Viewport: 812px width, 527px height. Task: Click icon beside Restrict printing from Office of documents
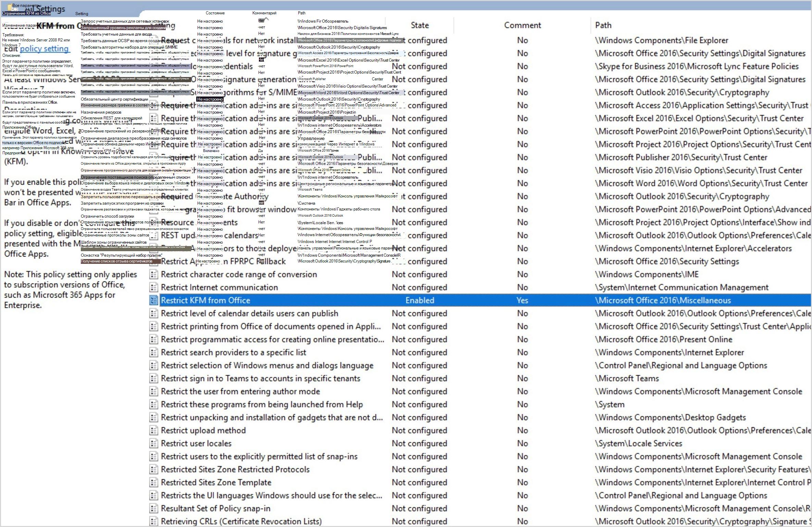click(154, 326)
